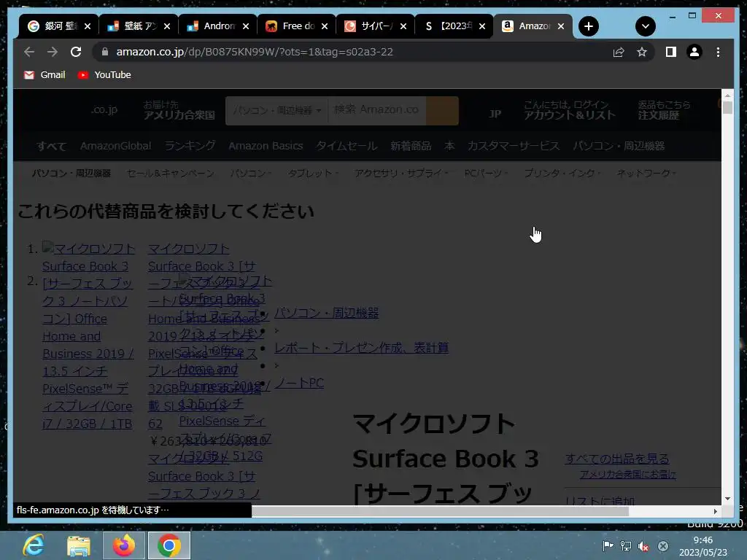Open Chrome profile avatar
This screenshot has height=560, width=747.
coord(694,52)
